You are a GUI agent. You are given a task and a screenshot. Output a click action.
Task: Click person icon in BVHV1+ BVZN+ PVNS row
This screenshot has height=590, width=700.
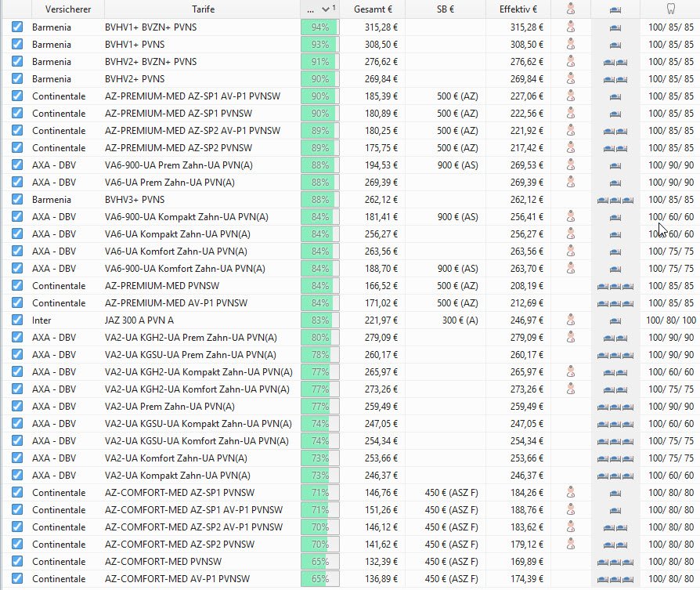coord(571,27)
